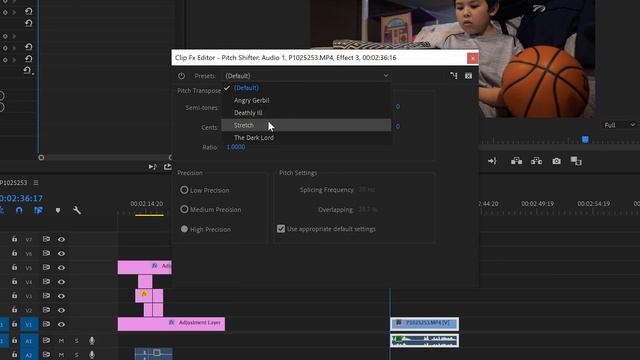Hide track V5 with its eye icon
640x360 pixels.
pos(61,268)
